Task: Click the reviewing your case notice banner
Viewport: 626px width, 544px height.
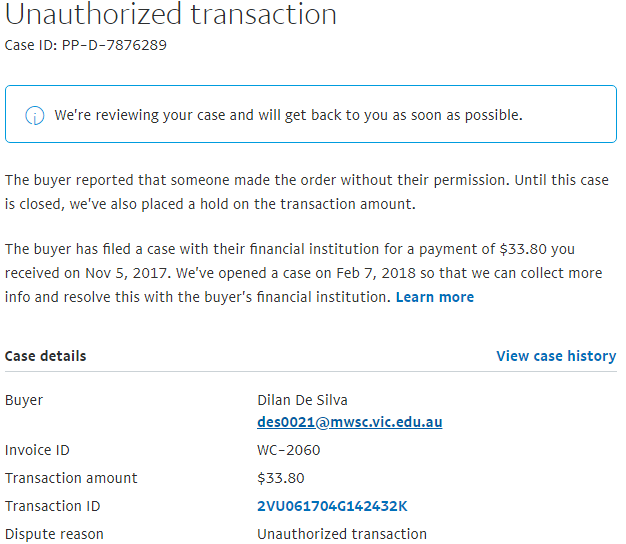Action: point(311,114)
